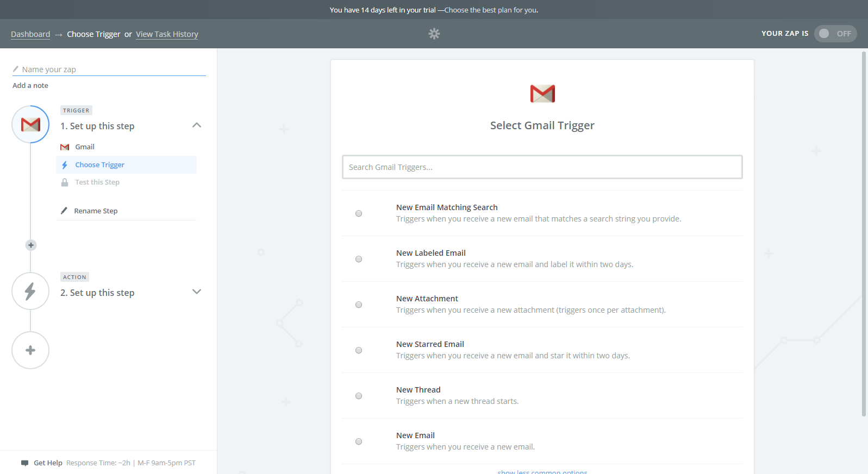Click the lock icon beside Test this Step
The image size is (868, 474).
(x=65, y=182)
